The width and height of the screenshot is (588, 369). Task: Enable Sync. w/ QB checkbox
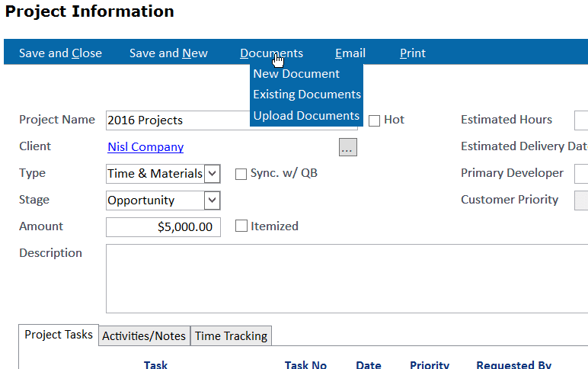tap(241, 174)
